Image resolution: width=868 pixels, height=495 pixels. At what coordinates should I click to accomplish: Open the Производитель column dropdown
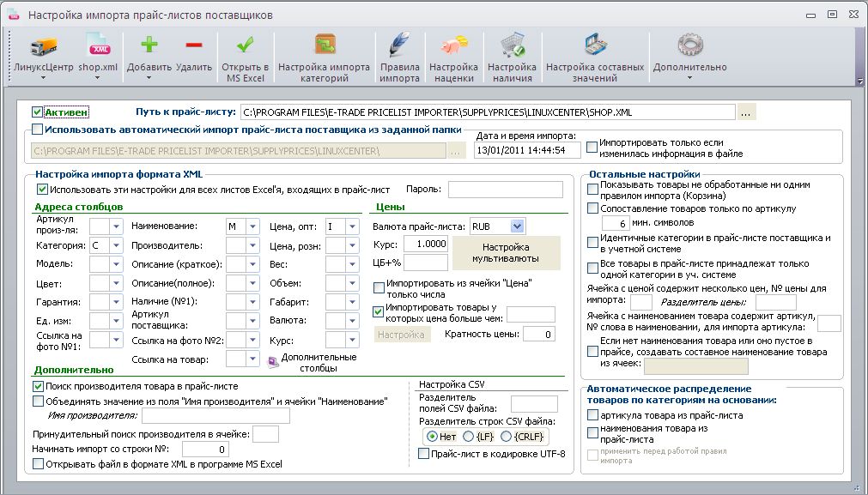[x=252, y=245]
